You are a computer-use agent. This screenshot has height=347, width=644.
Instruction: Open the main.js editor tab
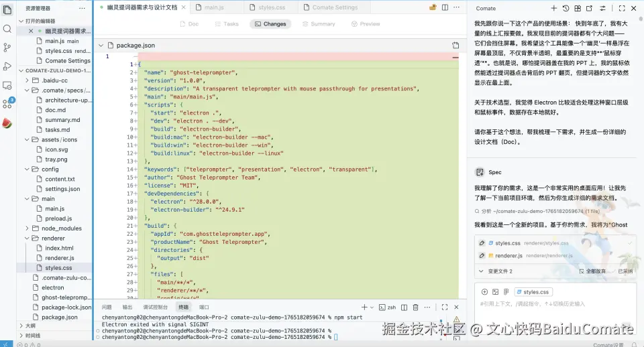pos(215,7)
